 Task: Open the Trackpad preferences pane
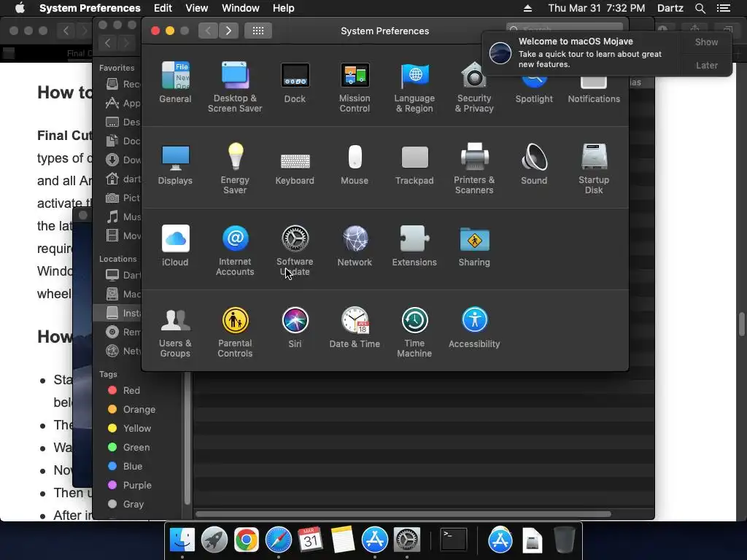pos(414,164)
